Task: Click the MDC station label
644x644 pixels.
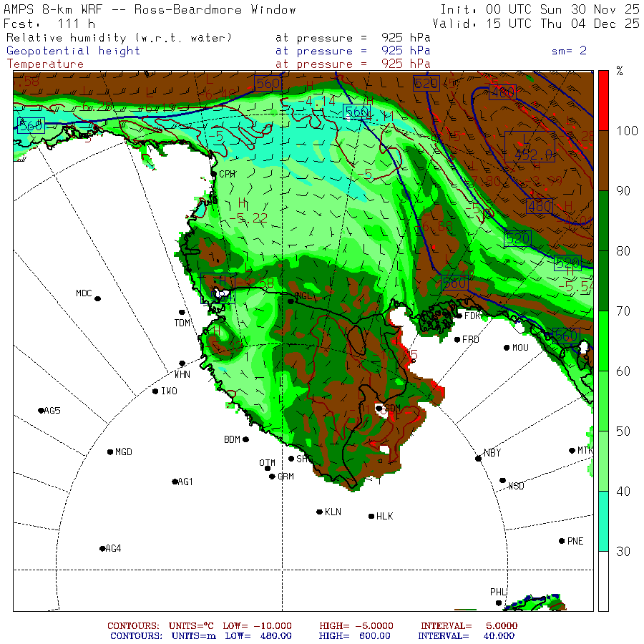Action: [x=84, y=293]
